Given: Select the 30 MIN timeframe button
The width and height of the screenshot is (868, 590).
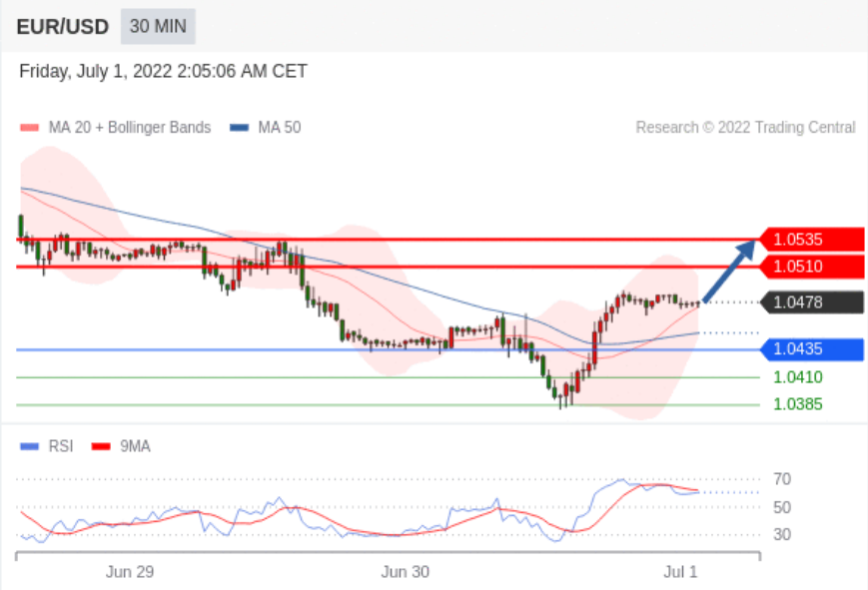Looking at the screenshot, I should click(x=158, y=26).
